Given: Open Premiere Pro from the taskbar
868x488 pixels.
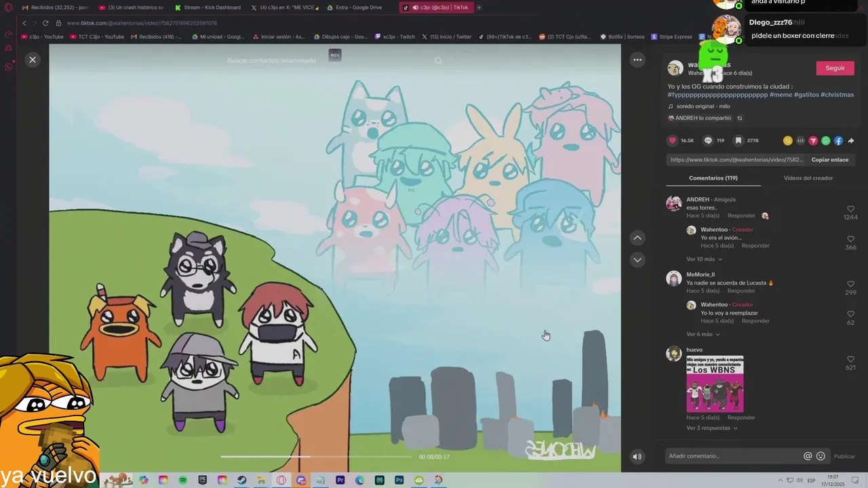Looking at the screenshot, I should 340,480.
